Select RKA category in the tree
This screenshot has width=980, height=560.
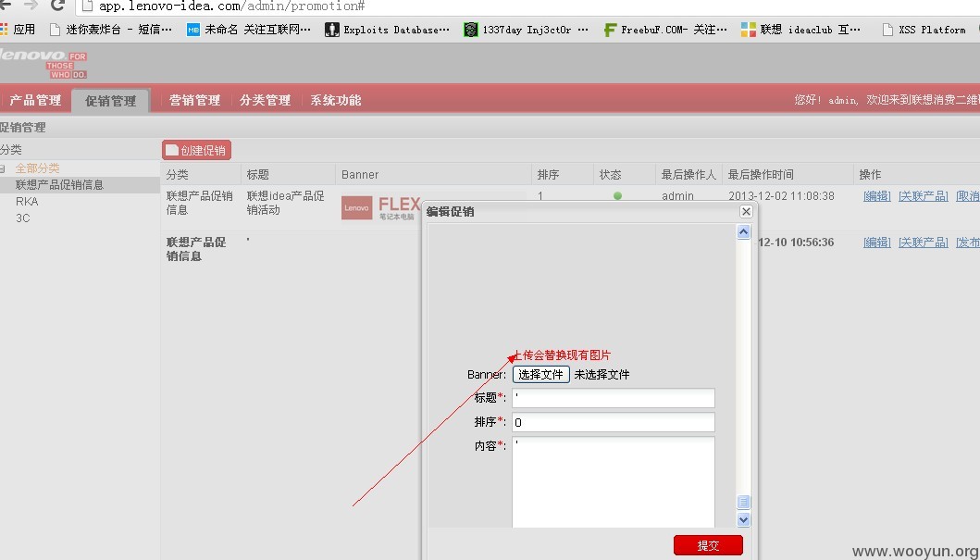[27, 201]
